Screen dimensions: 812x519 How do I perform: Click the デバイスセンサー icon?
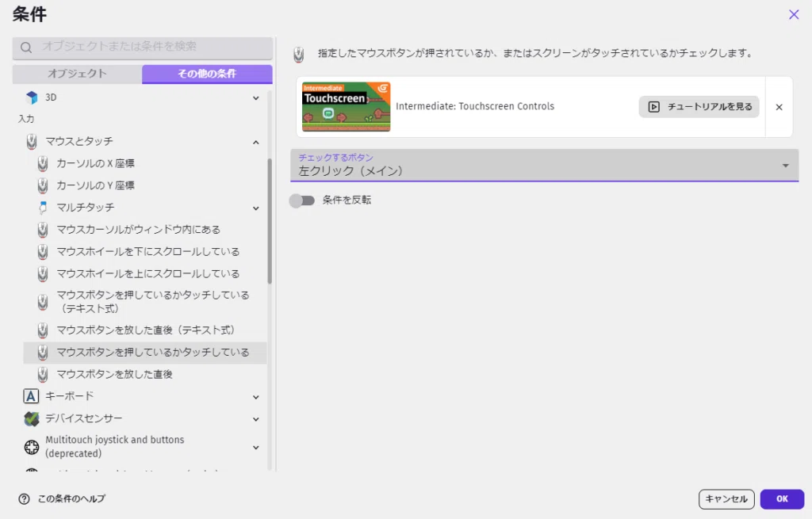tap(32, 418)
